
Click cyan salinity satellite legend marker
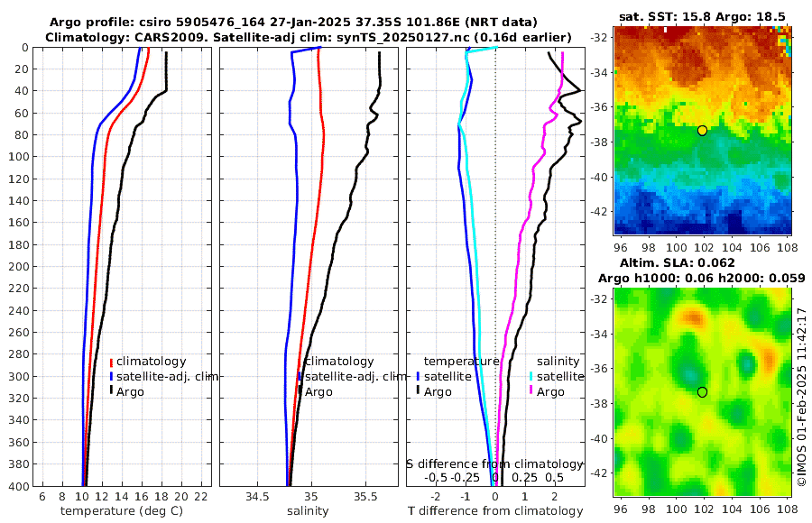[531, 376]
